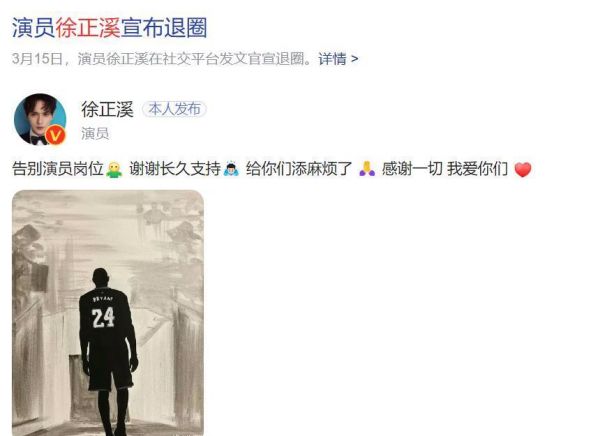The width and height of the screenshot is (600, 436).
Task: Click the orange V verified badge
Action: [56, 136]
